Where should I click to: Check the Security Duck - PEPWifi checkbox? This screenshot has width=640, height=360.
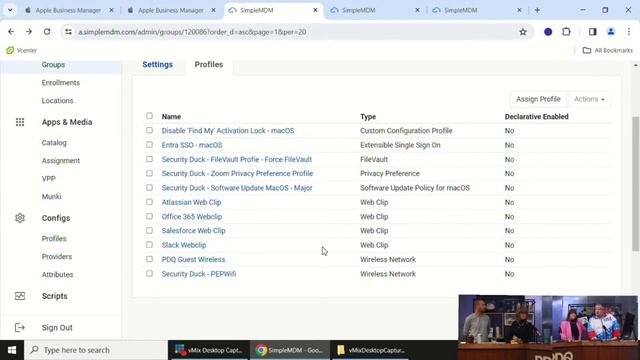149,273
